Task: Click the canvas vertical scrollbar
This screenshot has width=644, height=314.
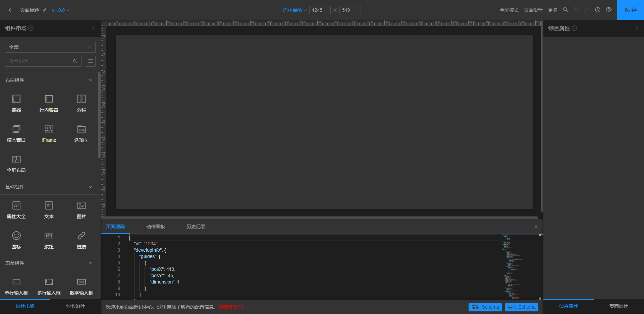Action: point(541,116)
